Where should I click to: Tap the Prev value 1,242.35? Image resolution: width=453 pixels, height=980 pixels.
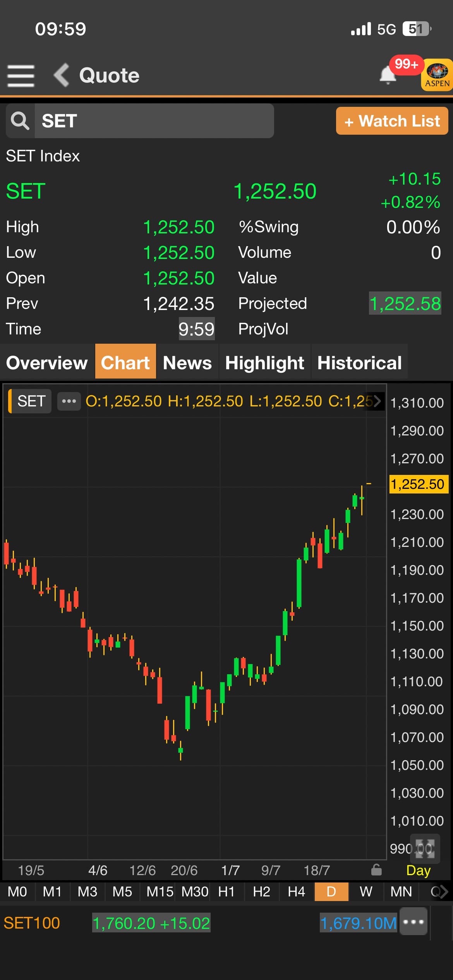(179, 304)
